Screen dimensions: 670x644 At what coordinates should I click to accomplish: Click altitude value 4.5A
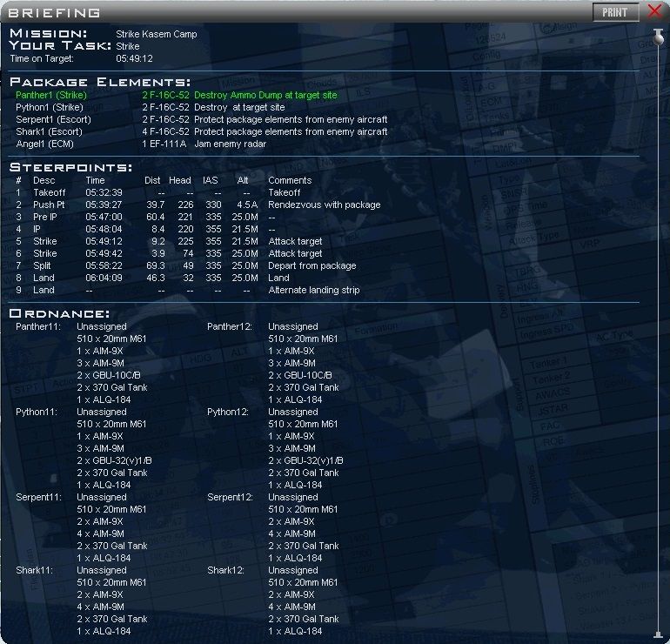point(247,205)
